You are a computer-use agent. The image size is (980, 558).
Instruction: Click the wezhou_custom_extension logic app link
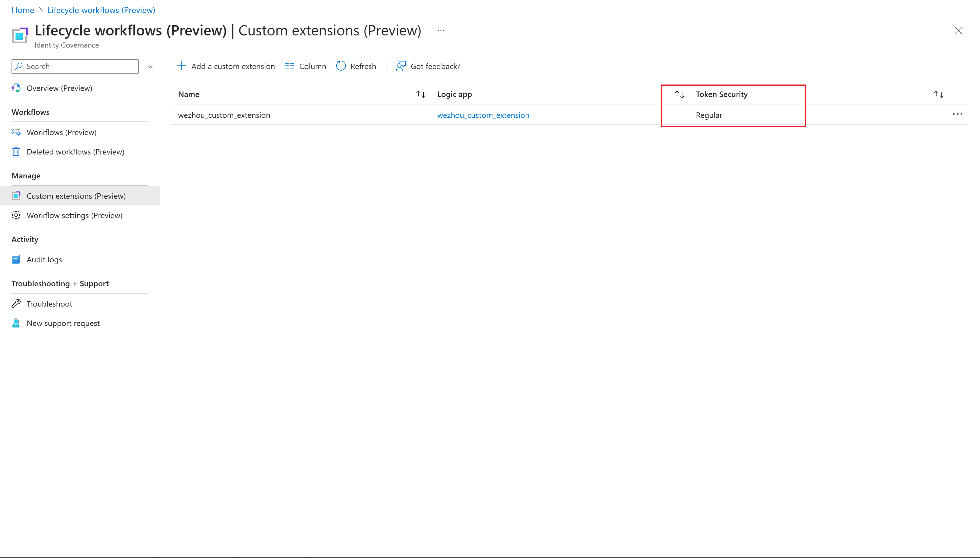tap(483, 115)
